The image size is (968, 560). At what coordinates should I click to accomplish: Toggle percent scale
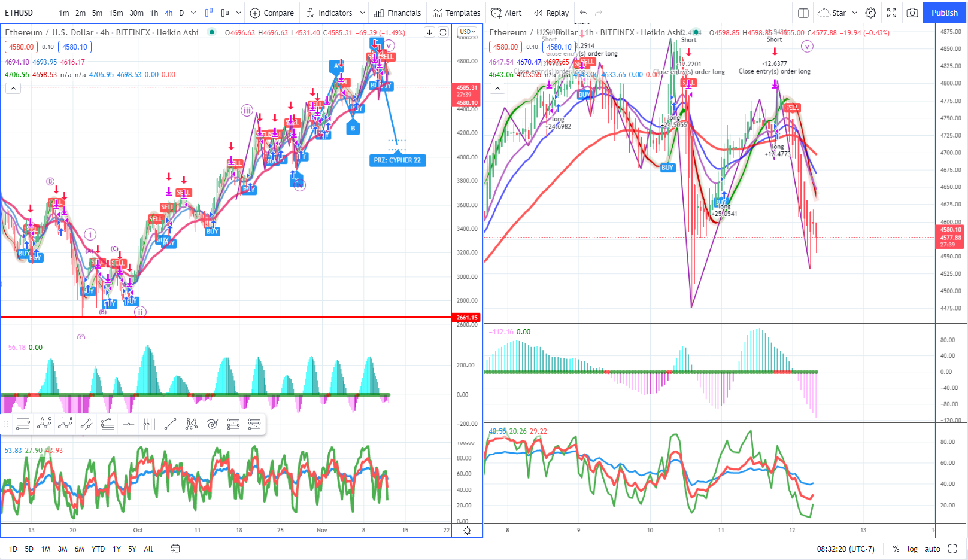pyautogui.click(x=896, y=549)
